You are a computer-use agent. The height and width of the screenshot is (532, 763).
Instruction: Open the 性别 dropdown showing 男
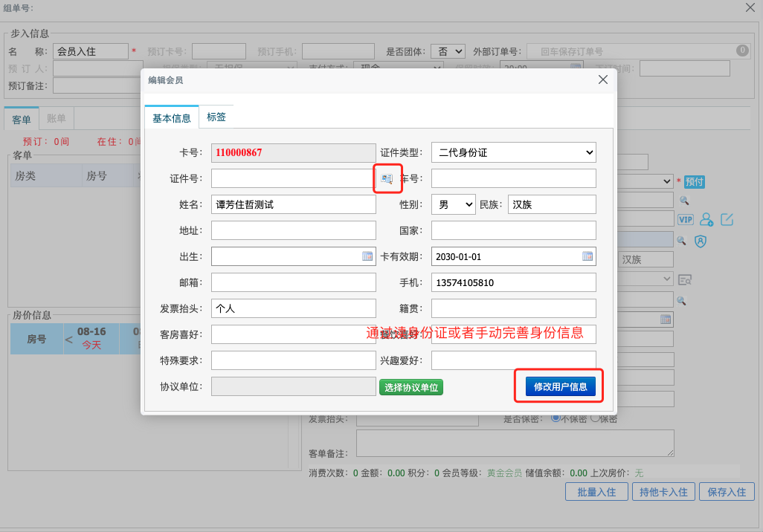tap(454, 205)
